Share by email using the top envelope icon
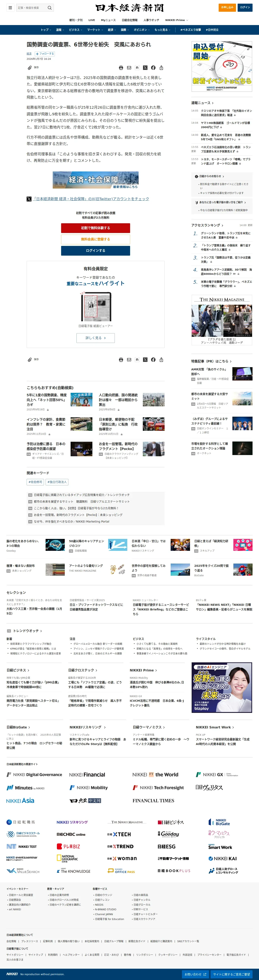This screenshot has width=259, height=980. pyautogui.click(x=129, y=68)
